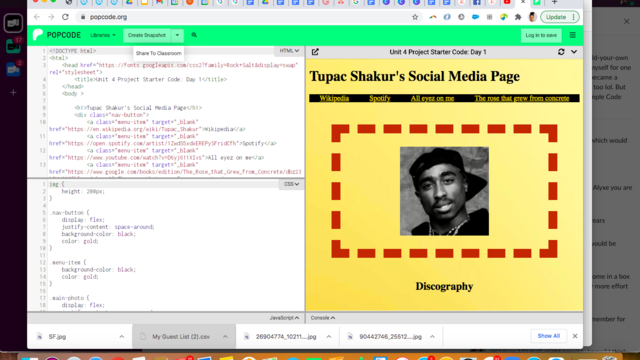Viewport: 640px width, 360px height.
Task: Collapse the CSS editor pane
Action: (291, 184)
